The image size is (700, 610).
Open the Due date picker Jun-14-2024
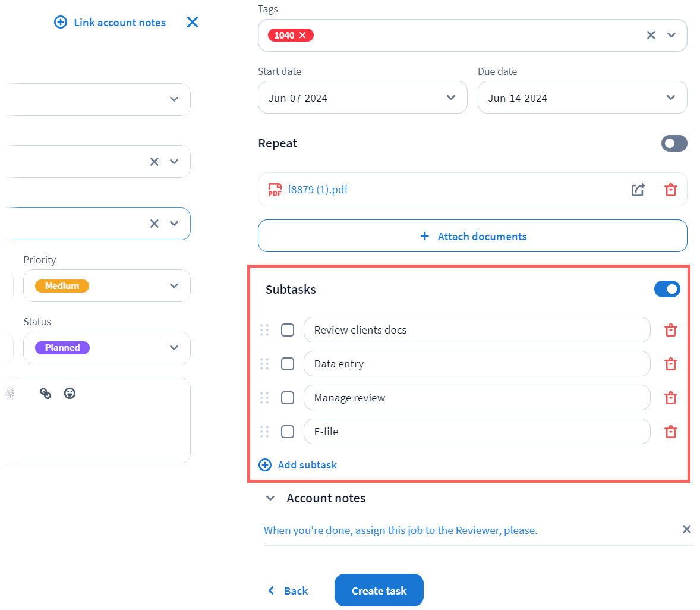click(x=582, y=98)
